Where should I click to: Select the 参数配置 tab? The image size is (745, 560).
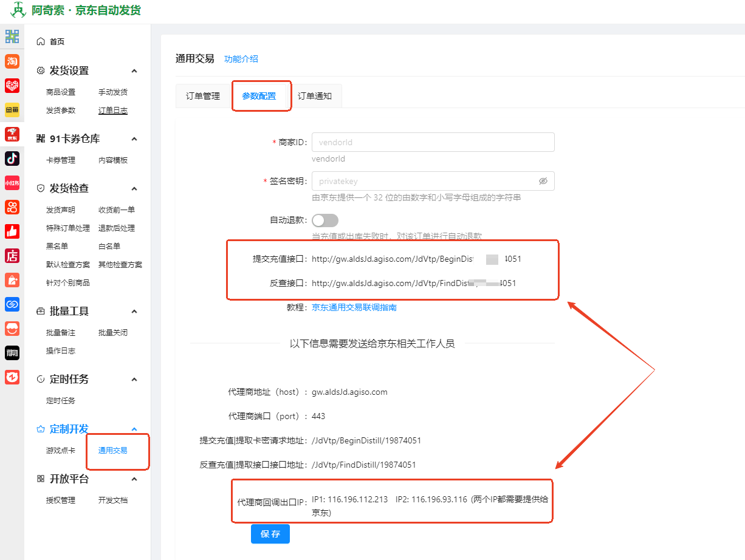(259, 96)
